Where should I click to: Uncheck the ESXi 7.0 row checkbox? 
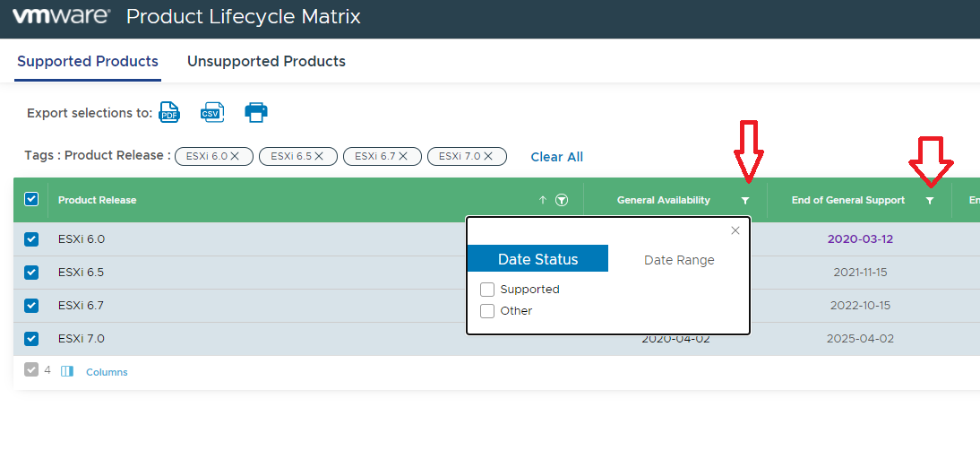point(31,339)
